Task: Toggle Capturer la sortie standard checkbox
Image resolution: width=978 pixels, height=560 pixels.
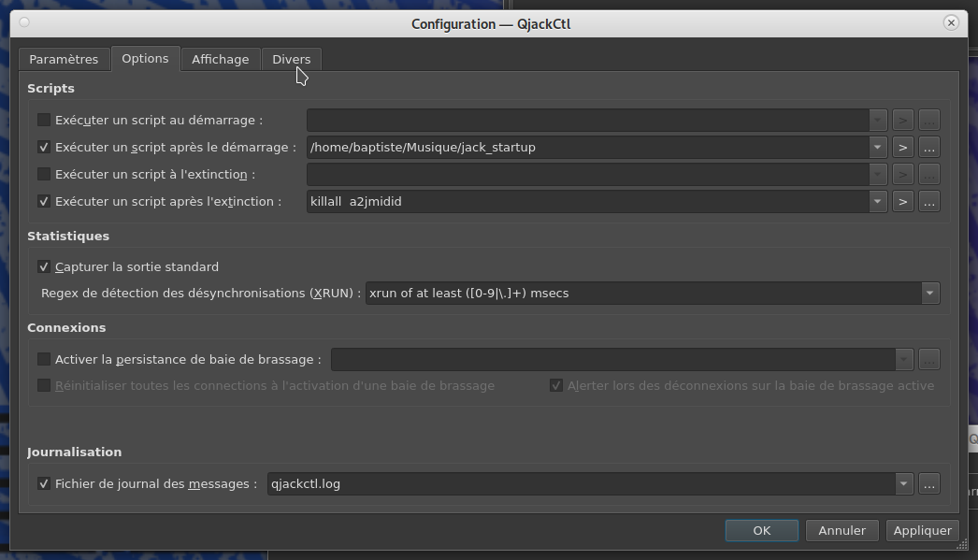Action: [x=44, y=266]
